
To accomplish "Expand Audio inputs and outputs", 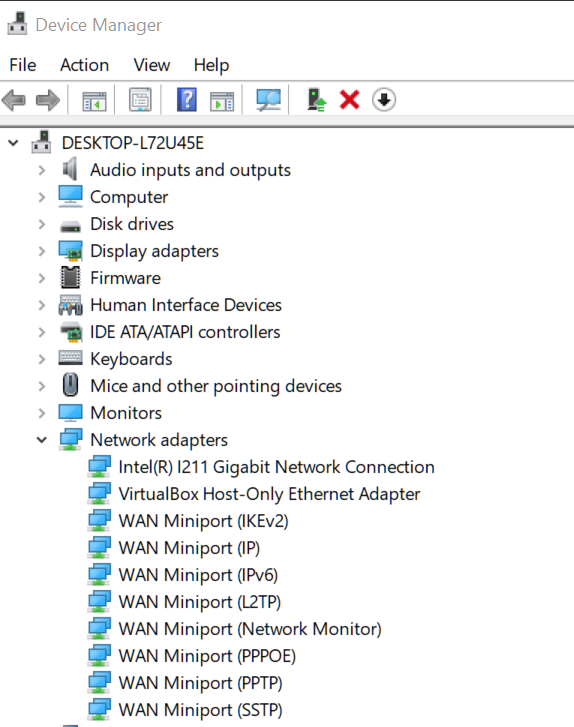I will 42,170.
